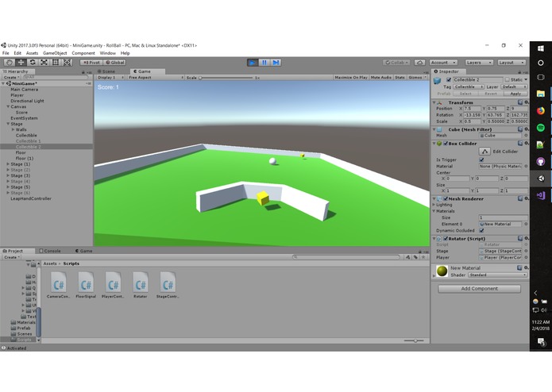
Task: Open Box Collider help icon
Action: click(520, 144)
